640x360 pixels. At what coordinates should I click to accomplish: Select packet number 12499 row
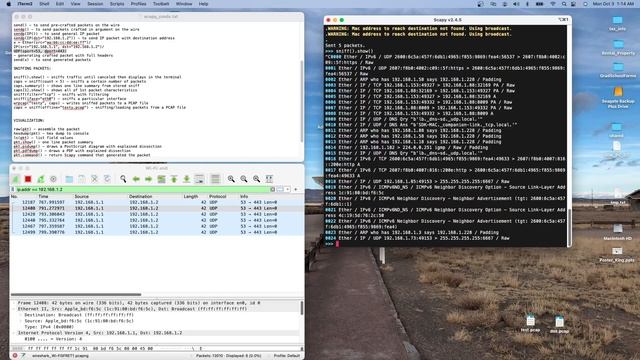[157, 232]
